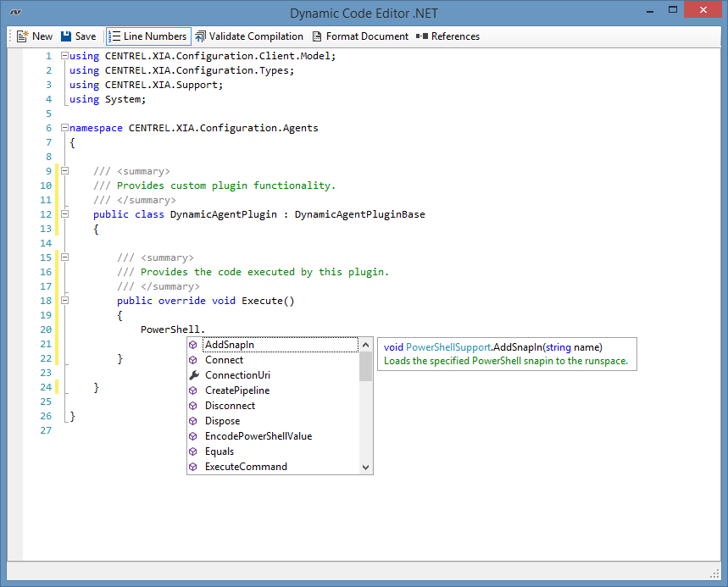Click the Disconnect method cube icon
Viewport: 728px width, 587px height.
point(193,406)
